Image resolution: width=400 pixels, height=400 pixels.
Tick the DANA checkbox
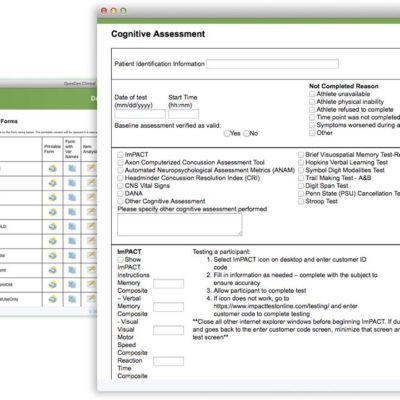click(x=120, y=193)
